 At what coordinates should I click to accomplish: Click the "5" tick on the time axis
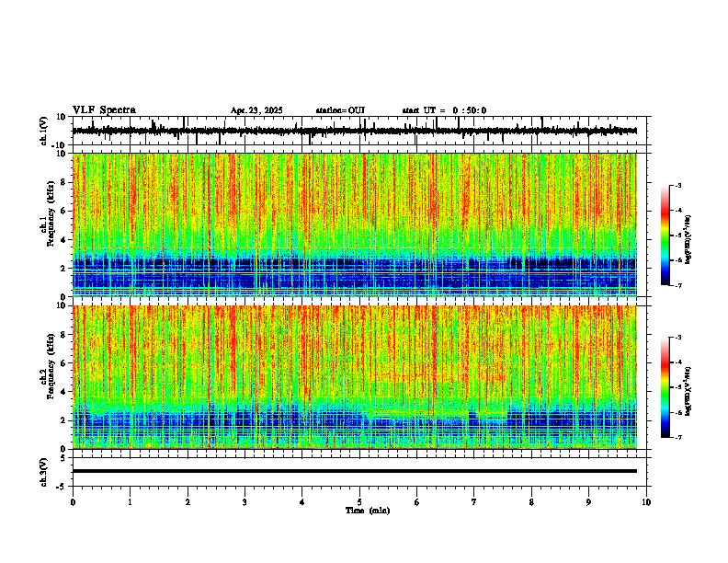[359, 502]
